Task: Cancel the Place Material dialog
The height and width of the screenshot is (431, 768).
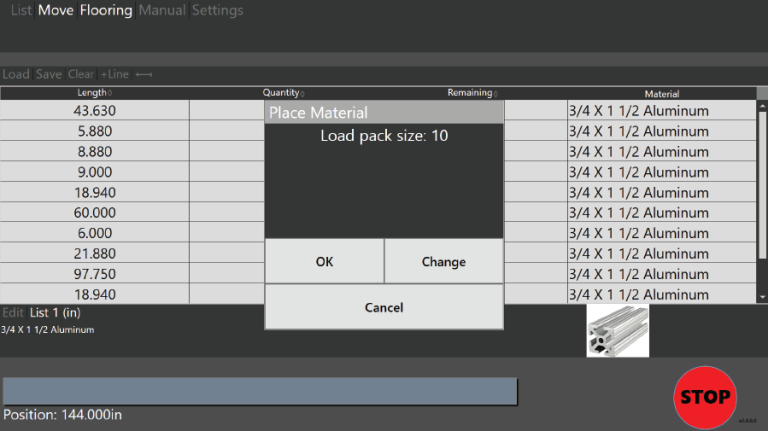Action: pos(384,307)
